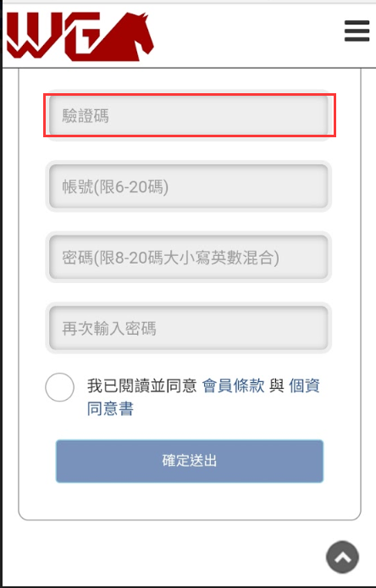
Task: Click the 與 text between the links
Action: (x=277, y=386)
